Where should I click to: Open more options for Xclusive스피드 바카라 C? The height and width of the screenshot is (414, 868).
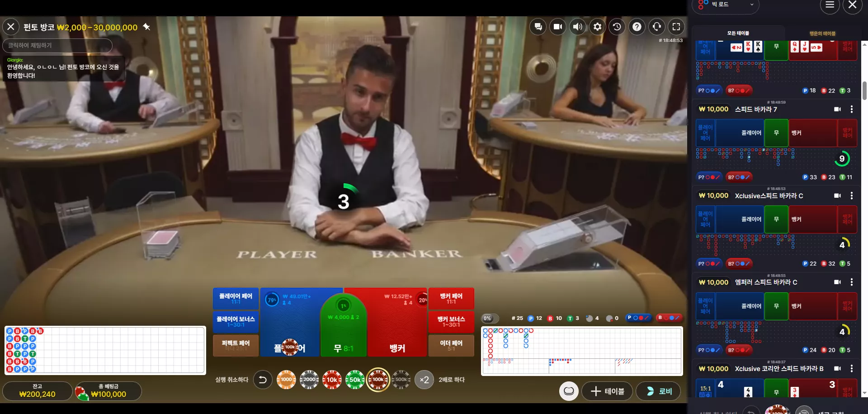(x=852, y=195)
